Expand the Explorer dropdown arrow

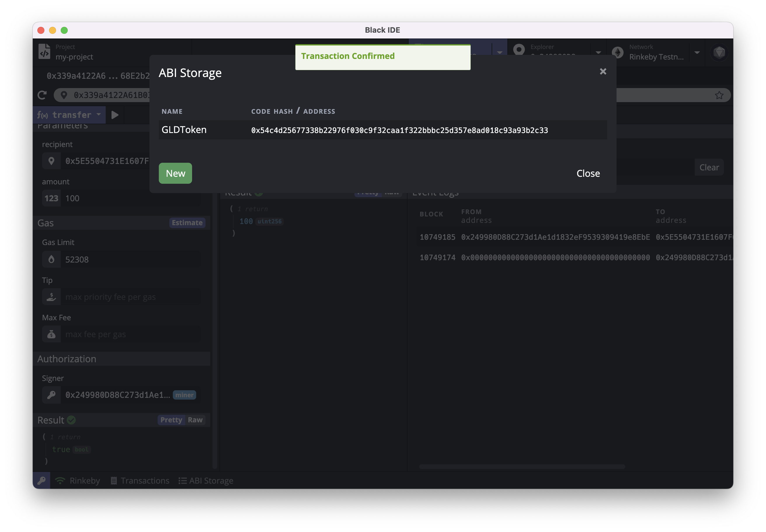pyautogui.click(x=598, y=52)
